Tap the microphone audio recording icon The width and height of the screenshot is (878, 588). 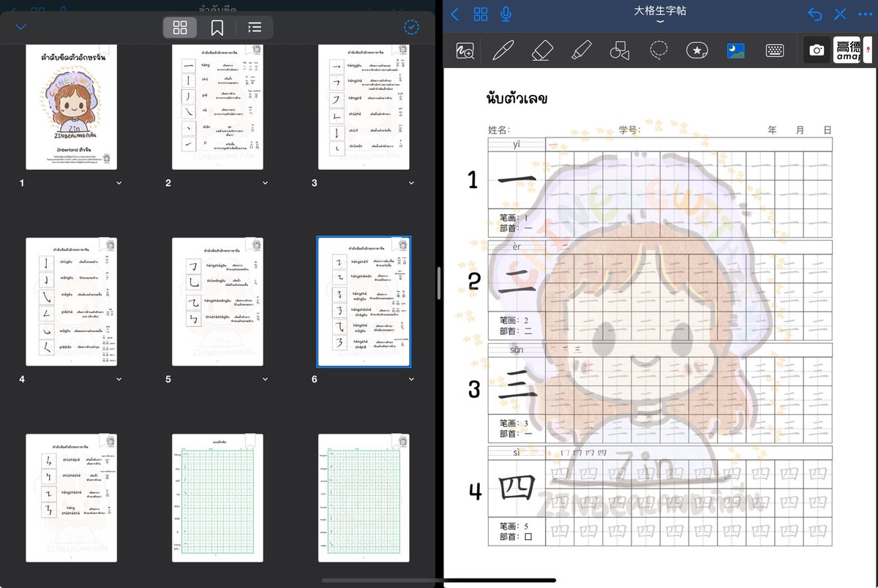click(x=506, y=14)
